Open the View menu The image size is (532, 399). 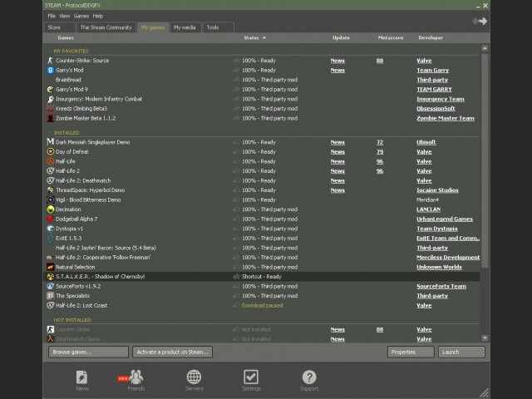click(65, 16)
